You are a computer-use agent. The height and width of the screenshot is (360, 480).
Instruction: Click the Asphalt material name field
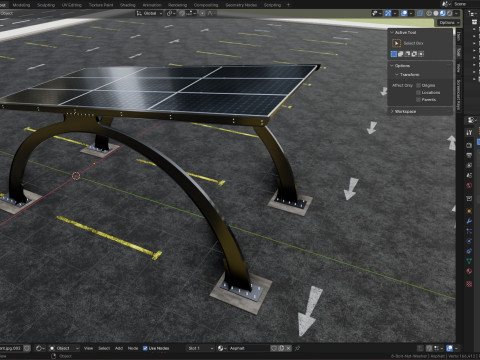click(x=248, y=348)
